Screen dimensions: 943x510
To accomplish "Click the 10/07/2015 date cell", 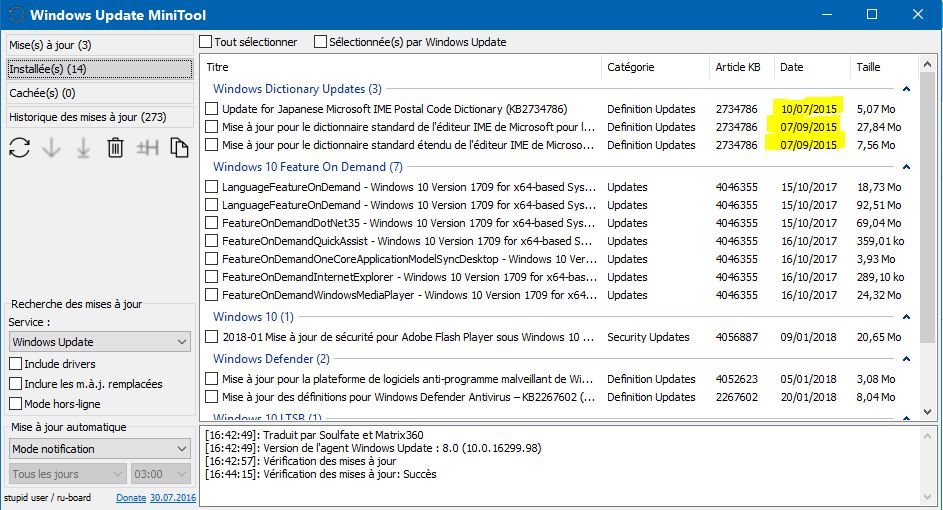I will click(x=808, y=109).
